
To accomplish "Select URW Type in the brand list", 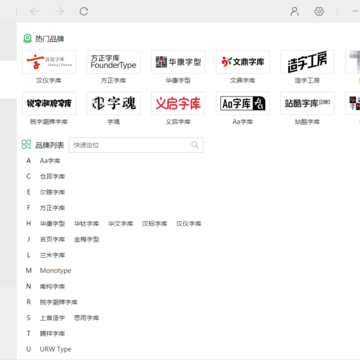I will pyautogui.click(x=55, y=349).
